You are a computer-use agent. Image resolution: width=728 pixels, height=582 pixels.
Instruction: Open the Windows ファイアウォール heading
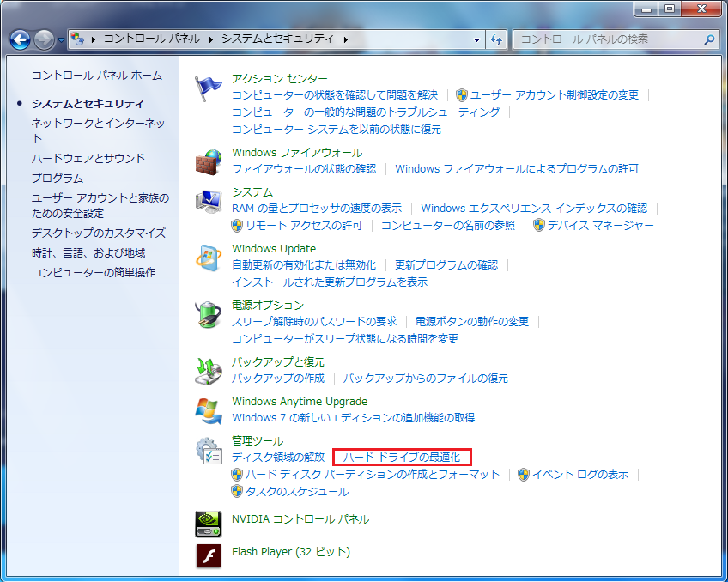coord(297,153)
